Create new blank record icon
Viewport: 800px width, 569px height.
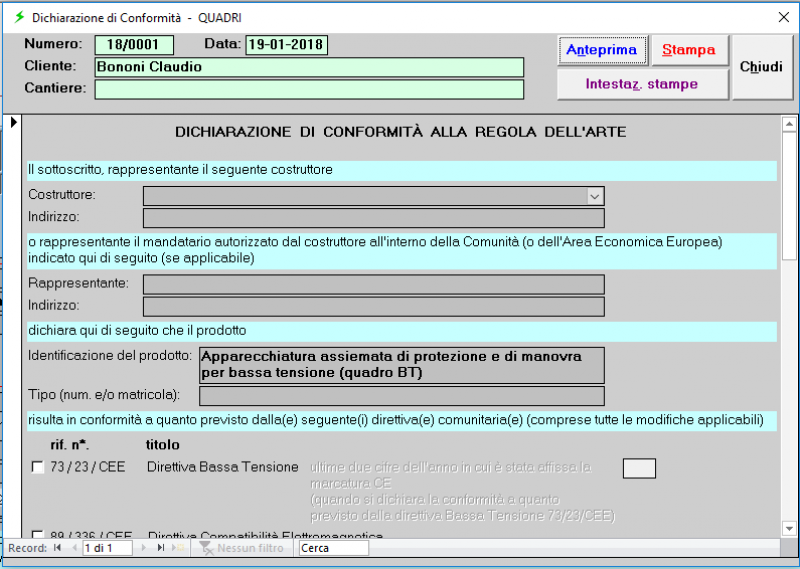[179, 548]
